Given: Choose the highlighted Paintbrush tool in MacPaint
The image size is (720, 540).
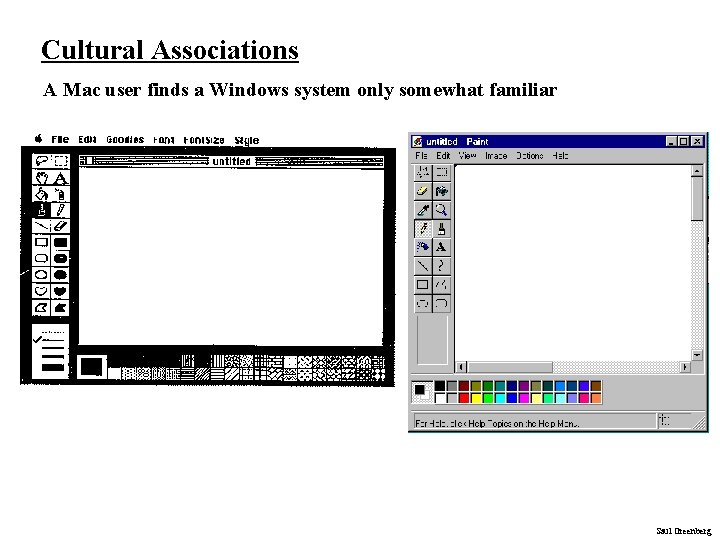Looking at the screenshot, I should point(42,210).
